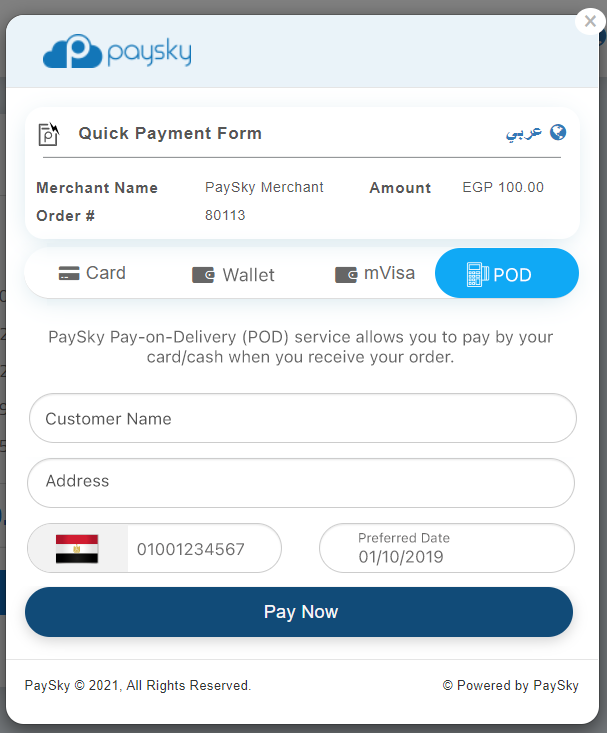Open the Preferred Date picker
The height and width of the screenshot is (733, 607).
pyautogui.click(x=447, y=548)
